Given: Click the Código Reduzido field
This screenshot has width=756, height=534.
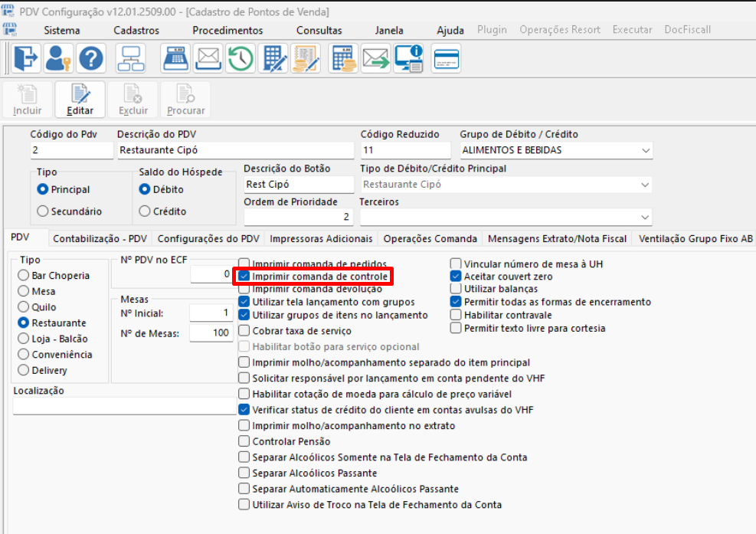Looking at the screenshot, I should pos(405,150).
